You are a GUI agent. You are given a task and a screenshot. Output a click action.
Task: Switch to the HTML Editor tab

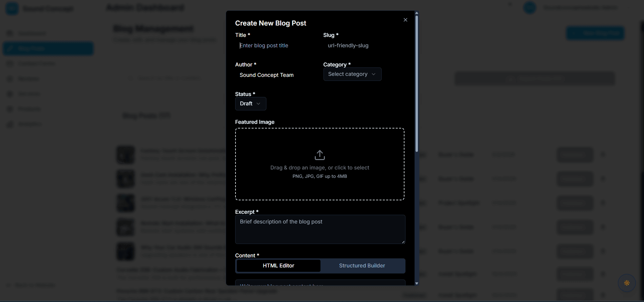278,266
